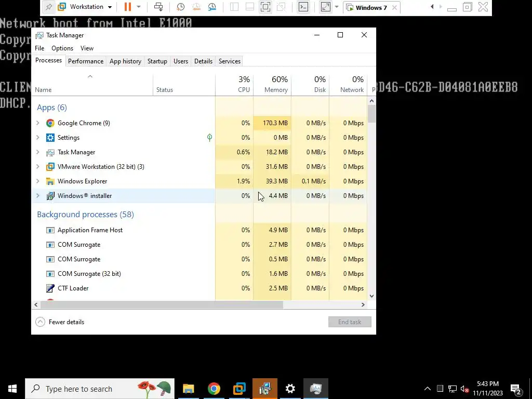Click the Unity mode icon
532x399 pixels.
tap(281, 7)
